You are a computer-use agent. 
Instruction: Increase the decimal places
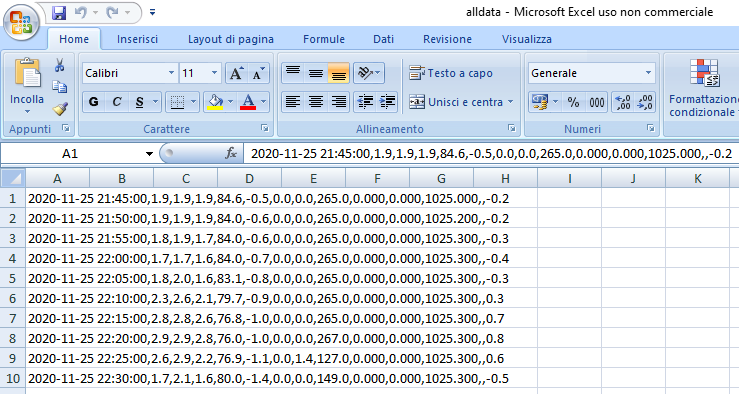pyautogui.click(x=623, y=102)
